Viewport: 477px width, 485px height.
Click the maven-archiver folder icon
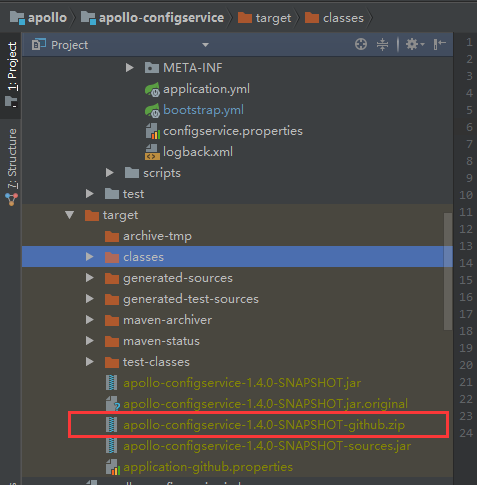click(x=112, y=320)
